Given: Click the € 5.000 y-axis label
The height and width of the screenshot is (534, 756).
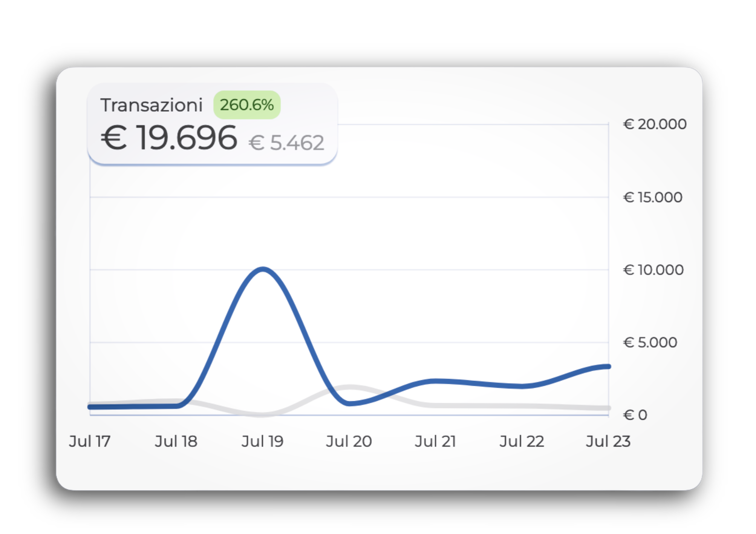Looking at the screenshot, I should [650, 342].
